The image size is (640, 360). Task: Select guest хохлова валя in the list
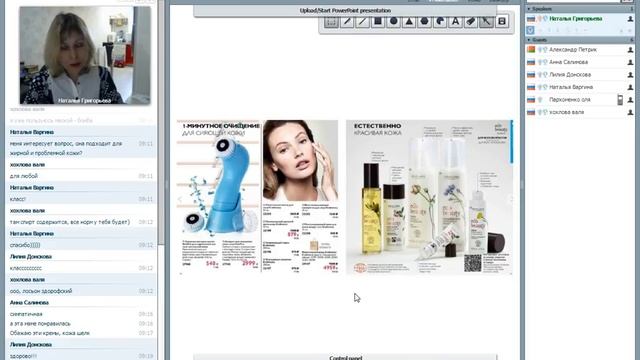coord(580,112)
